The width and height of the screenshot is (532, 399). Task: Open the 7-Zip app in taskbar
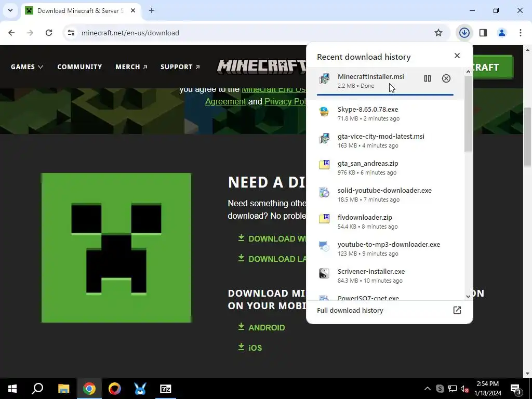[x=166, y=389]
